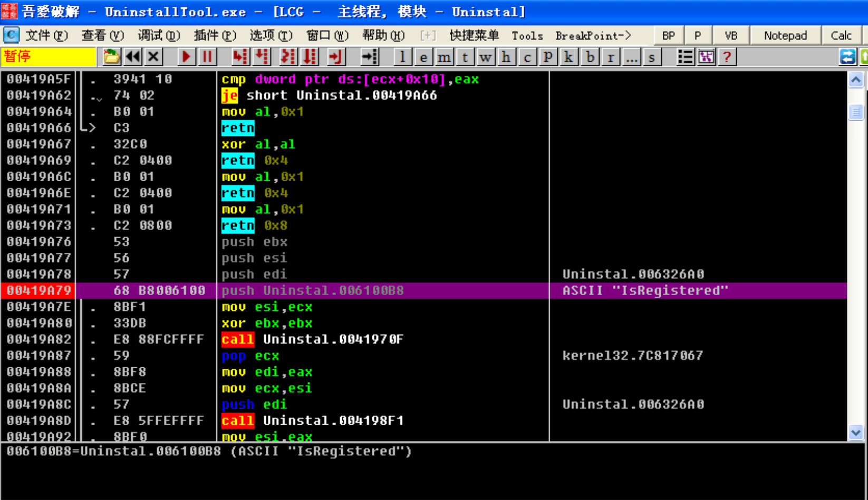Open the Tools menu
868x500 pixels.
(527, 35)
